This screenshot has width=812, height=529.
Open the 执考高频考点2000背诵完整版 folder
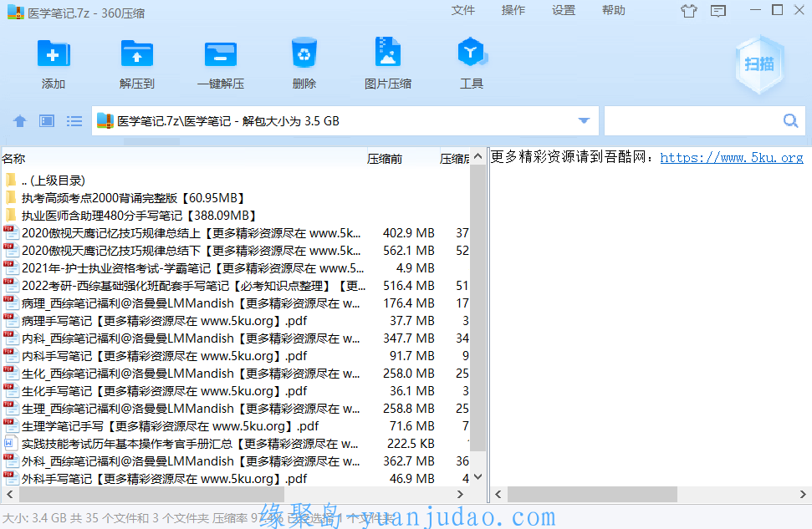tap(133, 198)
